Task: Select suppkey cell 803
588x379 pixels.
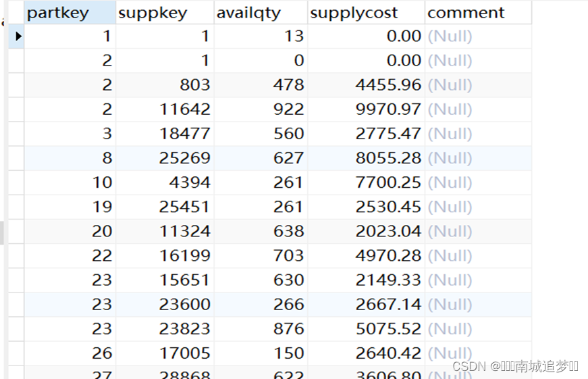Action: point(165,85)
